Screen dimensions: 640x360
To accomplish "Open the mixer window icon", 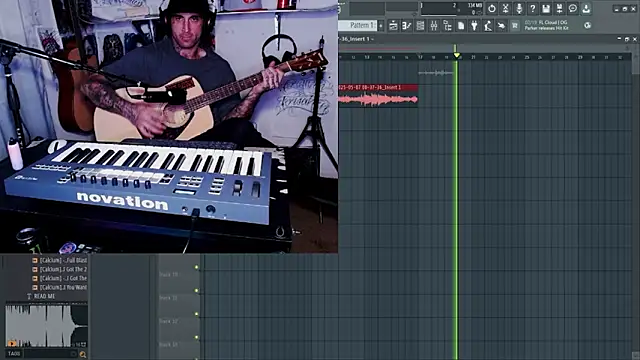I will pos(433,26).
